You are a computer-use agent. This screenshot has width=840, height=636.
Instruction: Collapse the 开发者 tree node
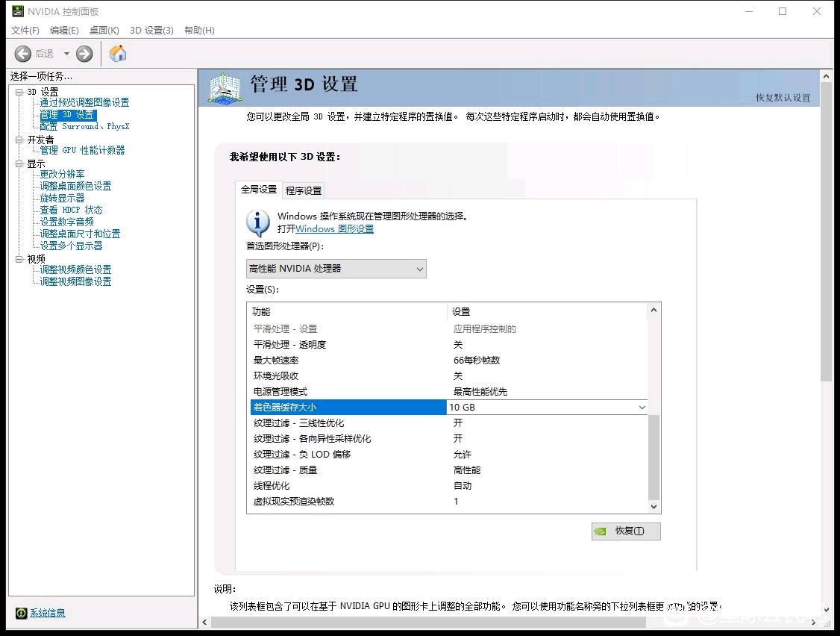[x=19, y=140]
